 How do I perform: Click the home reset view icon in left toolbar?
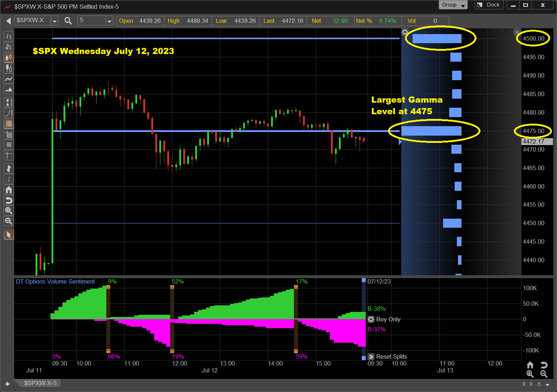point(9,190)
